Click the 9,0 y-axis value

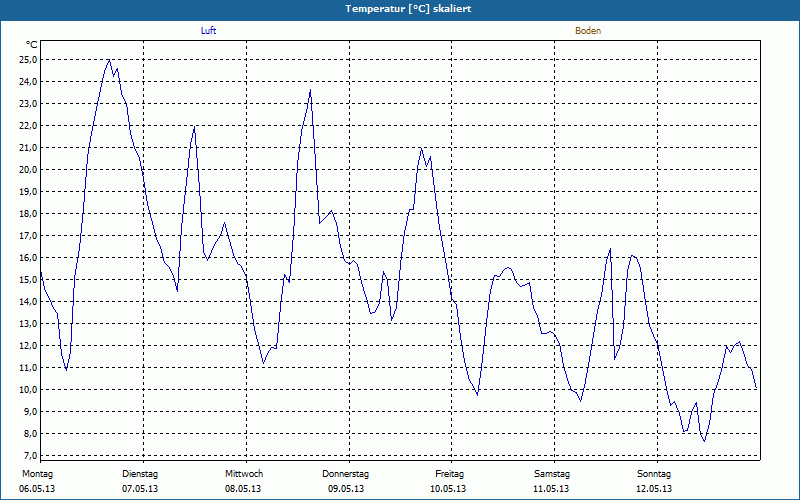click(30, 411)
